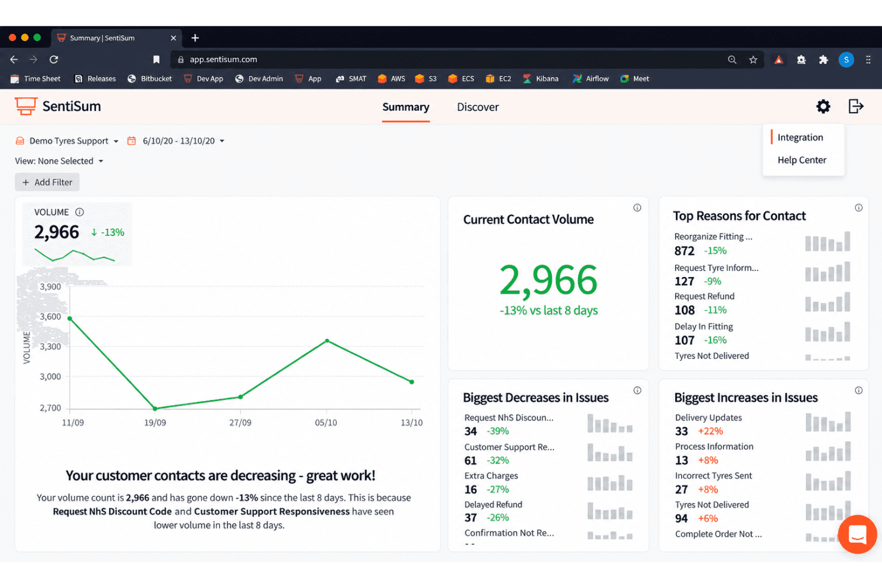Open the chat support bubble
Image resolution: width=882 pixels, height=588 pixels.
pos(857,534)
